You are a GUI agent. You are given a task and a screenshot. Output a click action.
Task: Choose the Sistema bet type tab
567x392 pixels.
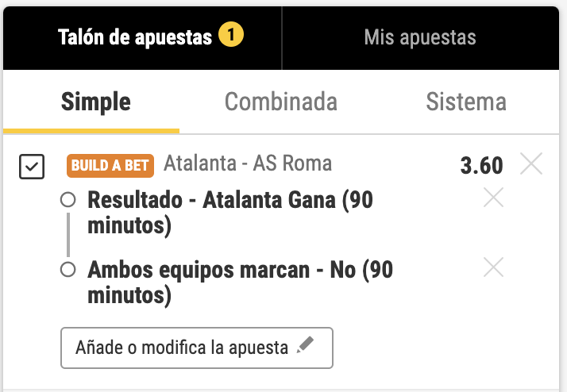[465, 102]
